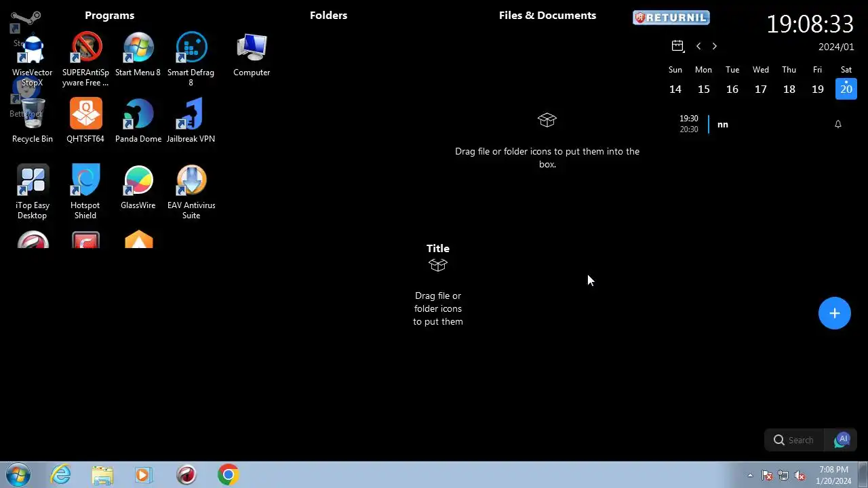Click the Windows Start orb

[18, 474]
